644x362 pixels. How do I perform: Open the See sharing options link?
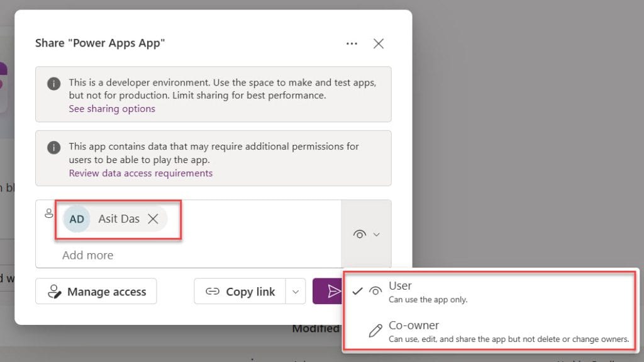(112, 108)
